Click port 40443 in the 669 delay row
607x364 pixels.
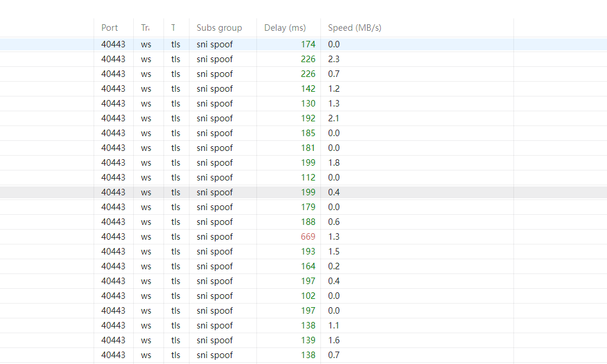[114, 237]
